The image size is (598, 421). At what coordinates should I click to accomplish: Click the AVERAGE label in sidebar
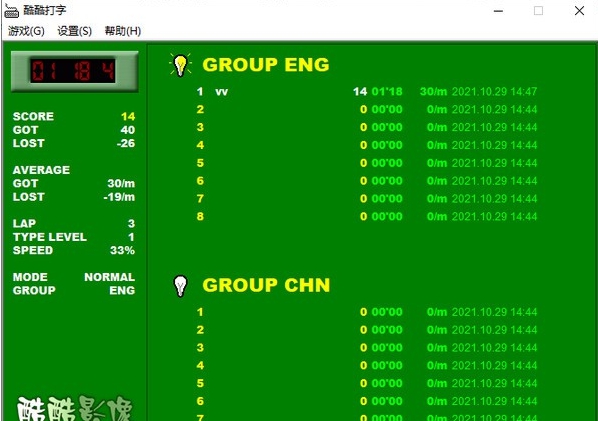coord(41,170)
